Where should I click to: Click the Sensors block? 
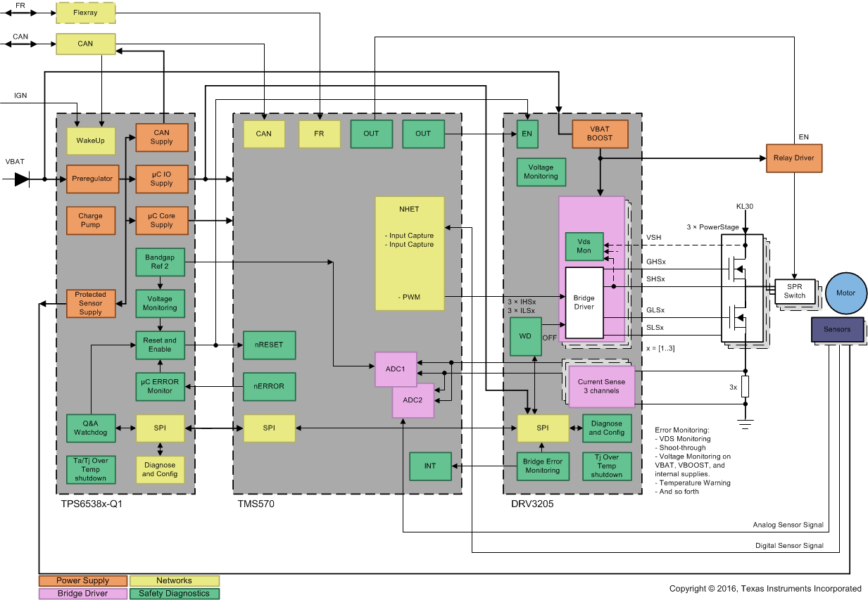click(x=837, y=329)
